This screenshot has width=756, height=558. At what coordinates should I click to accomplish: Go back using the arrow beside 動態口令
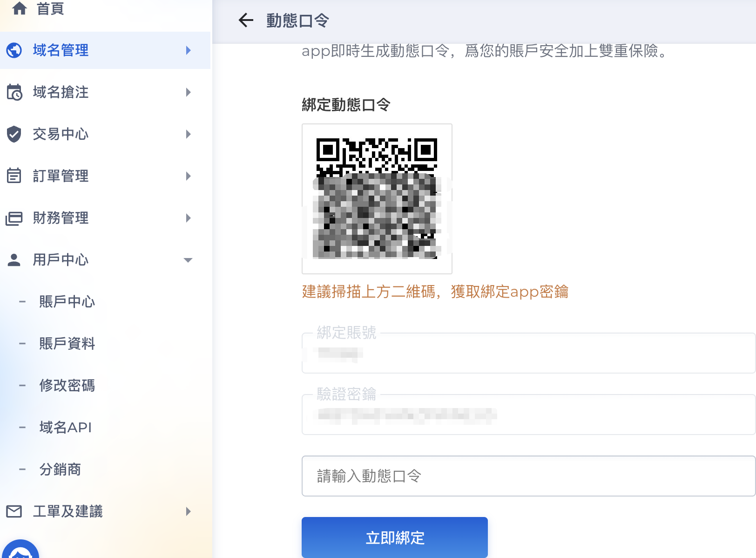click(x=246, y=20)
